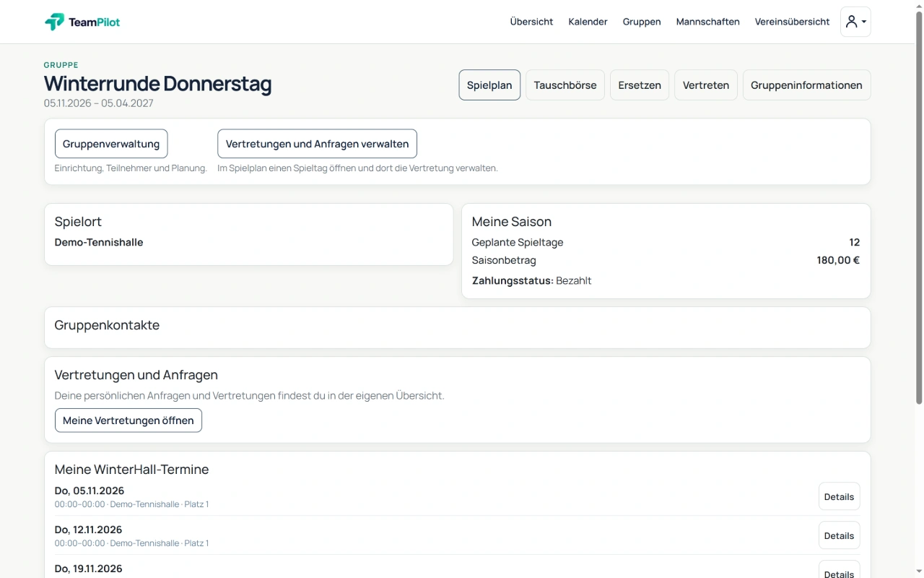This screenshot has width=924, height=578.
Task: Open the Mannschaften page
Action: 707,22
